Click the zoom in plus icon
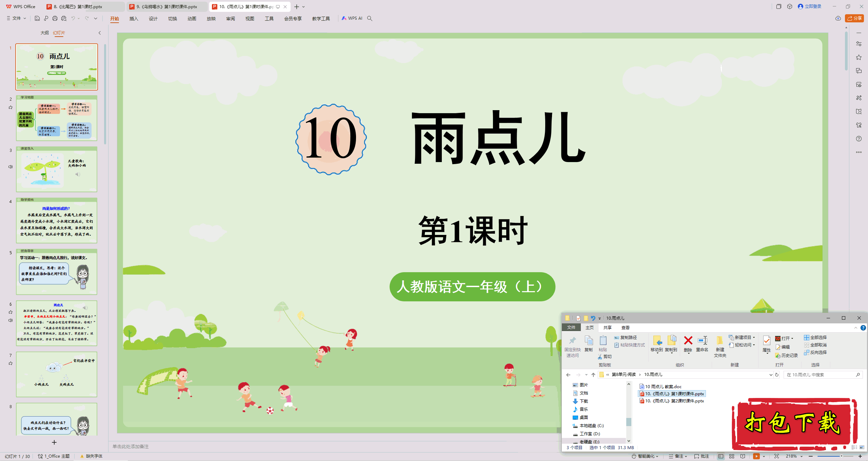The image size is (868, 461). coord(860,456)
